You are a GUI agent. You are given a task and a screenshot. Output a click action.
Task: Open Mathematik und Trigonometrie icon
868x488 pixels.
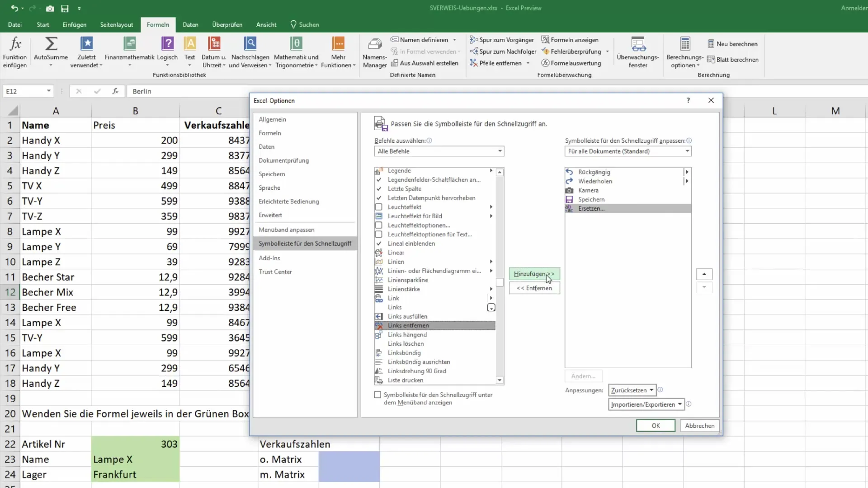point(296,44)
